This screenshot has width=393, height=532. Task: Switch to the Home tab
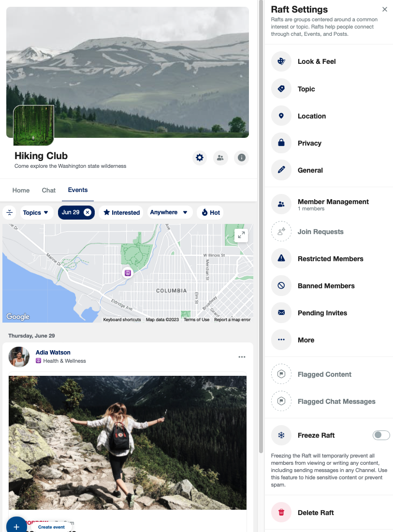pyautogui.click(x=21, y=191)
